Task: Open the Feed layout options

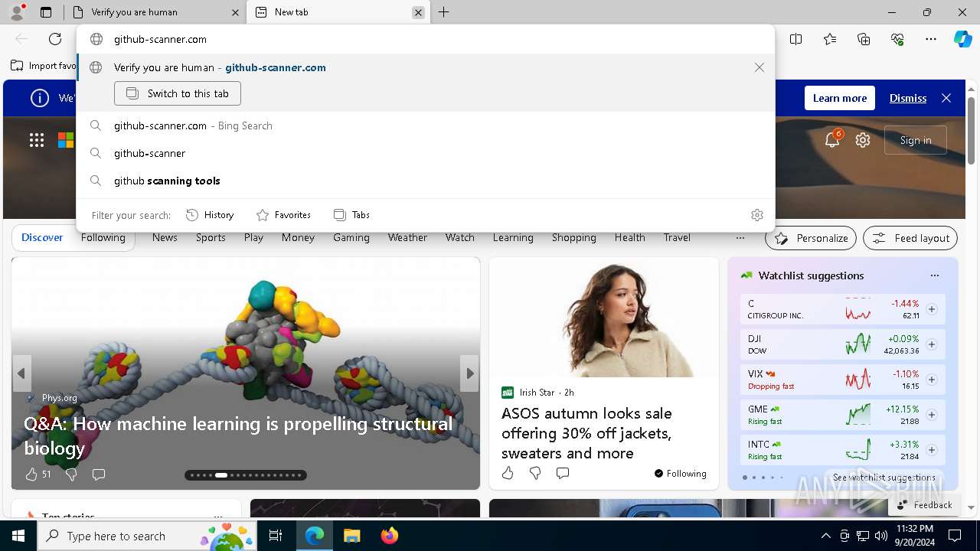Action: [910, 238]
